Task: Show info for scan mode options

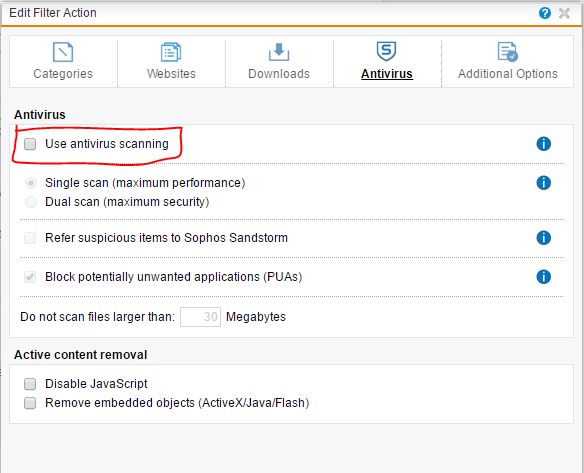Action: coord(543,183)
